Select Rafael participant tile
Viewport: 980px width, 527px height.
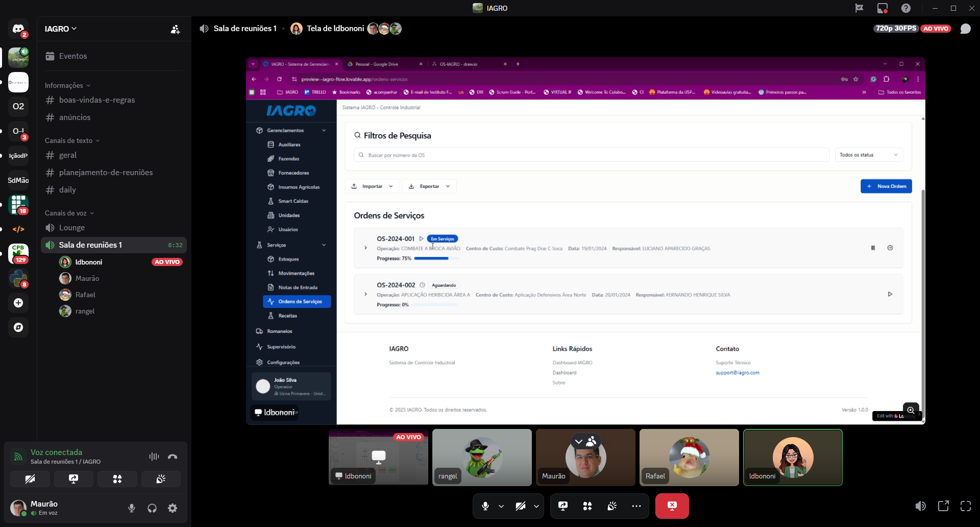tap(689, 457)
